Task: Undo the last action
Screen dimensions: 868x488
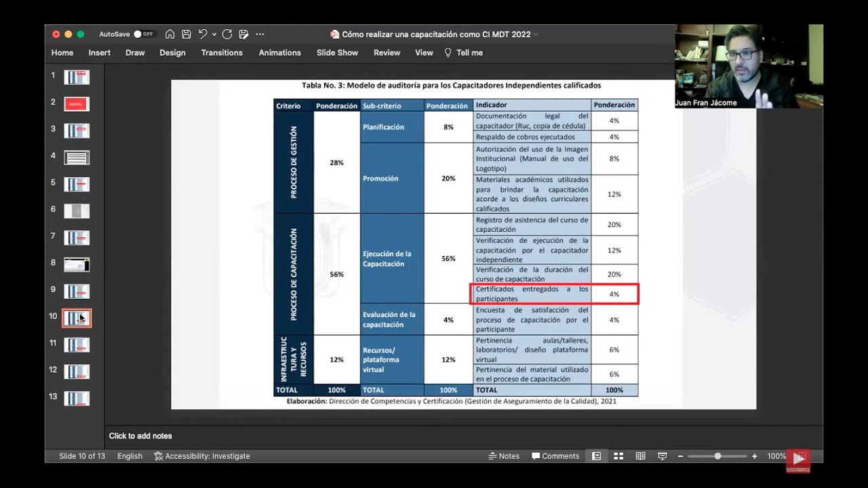Action: pyautogui.click(x=203, y=34)
